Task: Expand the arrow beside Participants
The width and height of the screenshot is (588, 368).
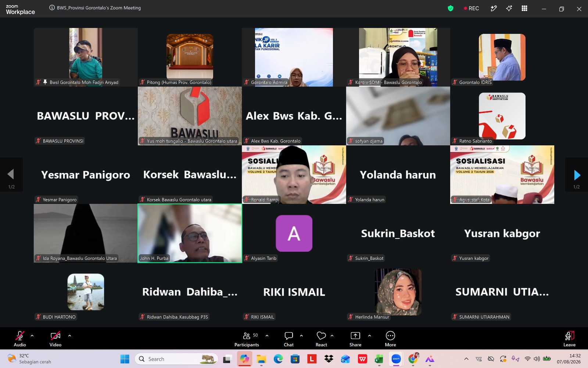Action: (x=267, y=336)
